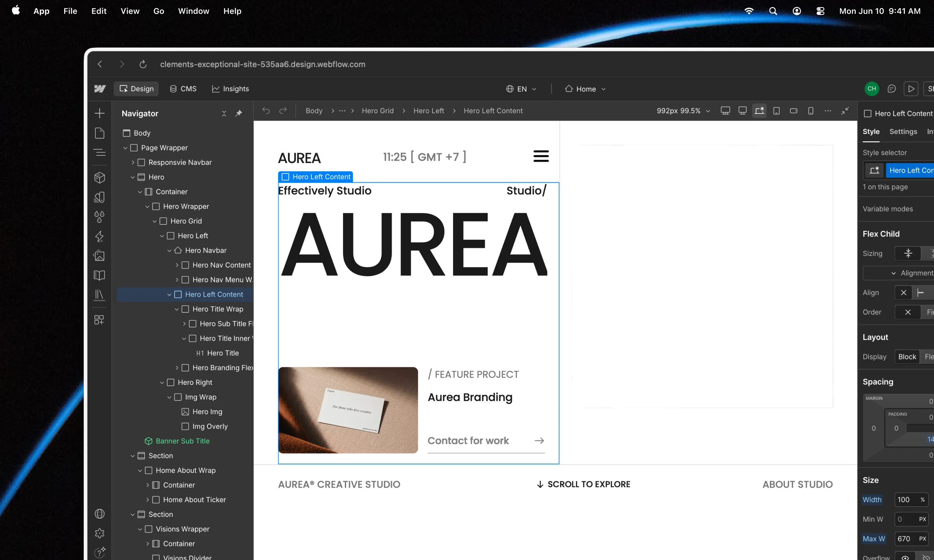Switch to the Insights tab

pyautogui.click(x=230, y=89)
